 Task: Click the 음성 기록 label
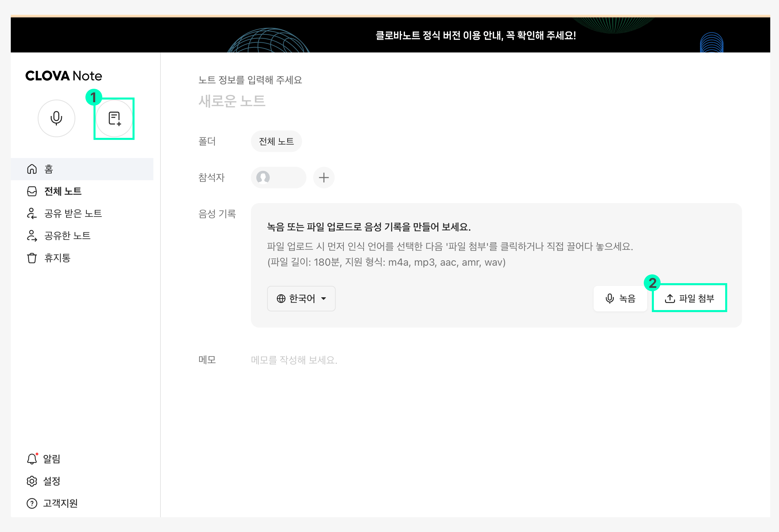pyautogui.click(x=217, y=214)
